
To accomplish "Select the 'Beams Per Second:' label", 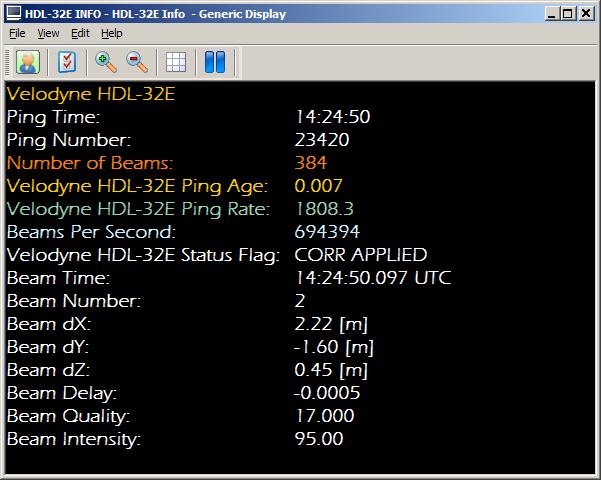I will [91, 232].
